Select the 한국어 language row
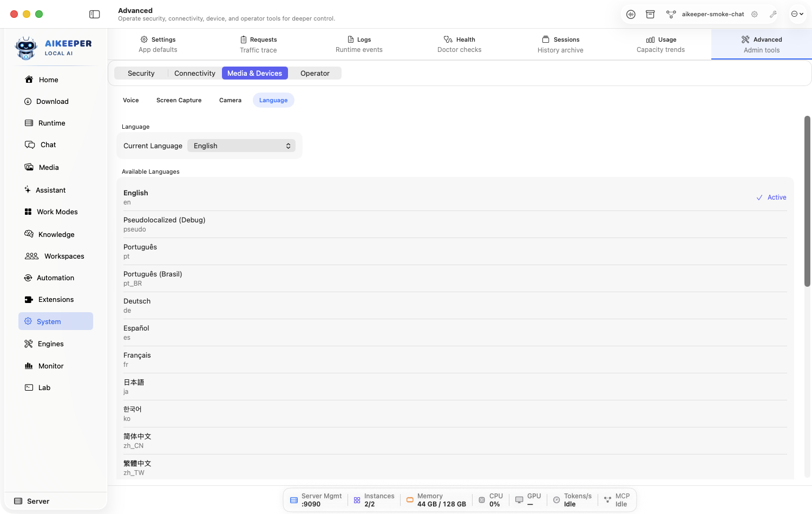The width and height of the screenshot is (812, 514). (x=455, y=413)
